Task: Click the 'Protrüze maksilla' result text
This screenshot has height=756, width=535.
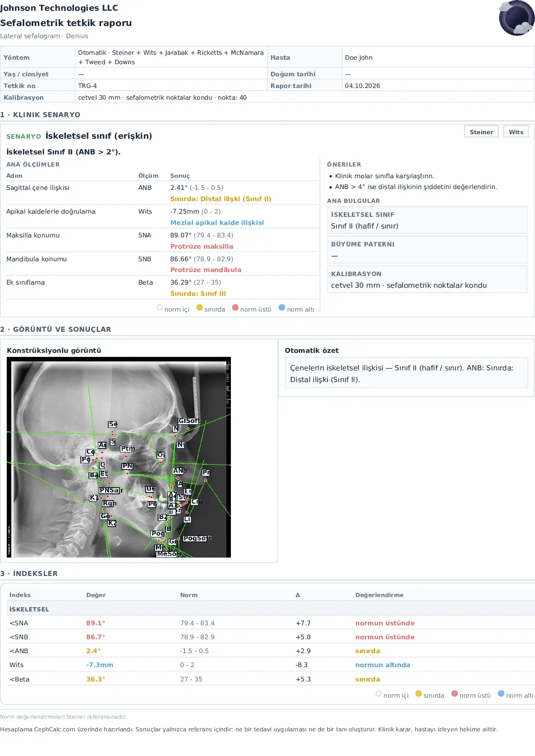Action: tap(202, 246)
